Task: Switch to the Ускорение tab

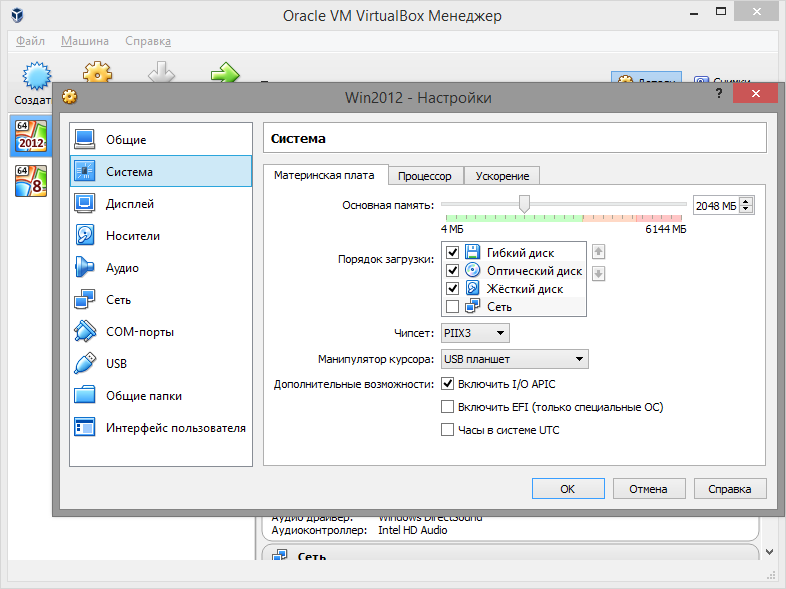Action: [x=502, y=176]
